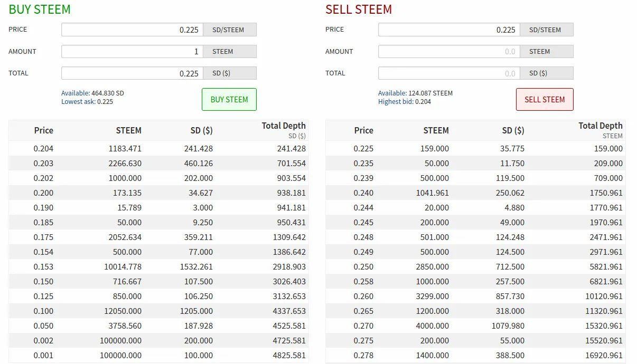Select sell order row priced 0.270
Image resolution: width=637 pixels, height=364 pixels.
pos(476,326)
